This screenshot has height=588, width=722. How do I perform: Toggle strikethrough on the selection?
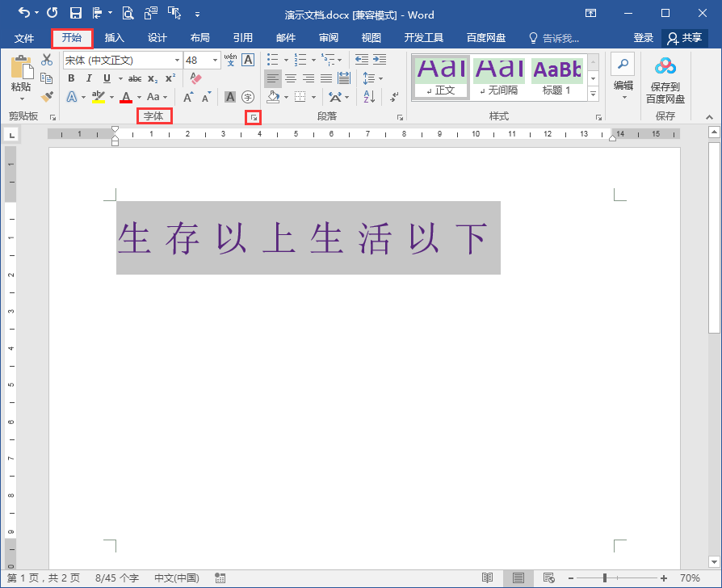point(135,78)
